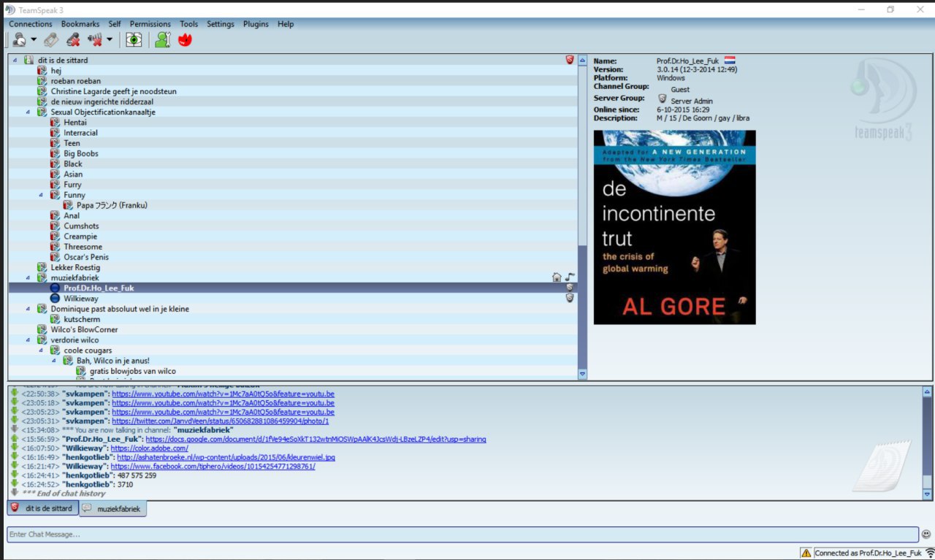Click the Enter Chat Message field
Viewport: 935px width, 560px height.
click(462, 534)
